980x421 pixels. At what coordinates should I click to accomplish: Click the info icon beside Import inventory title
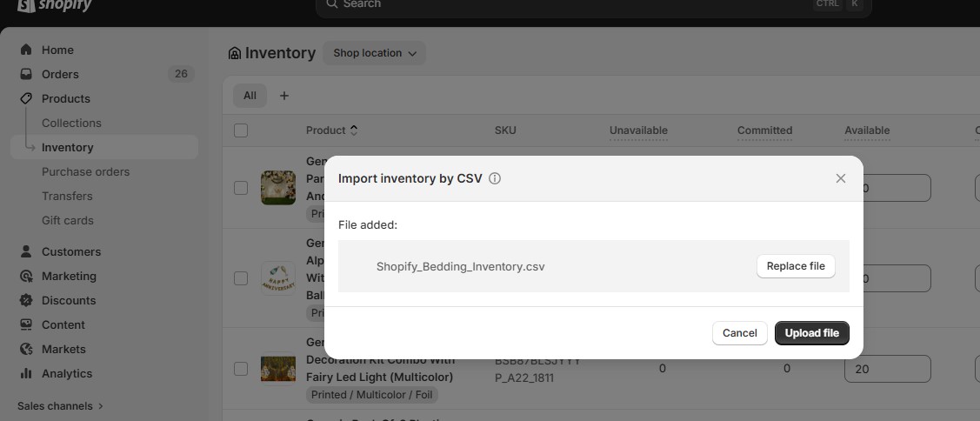pos(495,178)
